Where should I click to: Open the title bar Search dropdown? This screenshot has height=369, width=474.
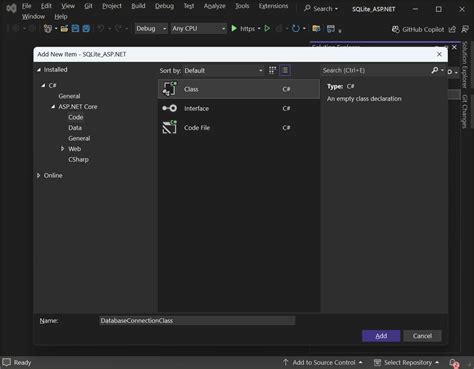click(321, 9)
